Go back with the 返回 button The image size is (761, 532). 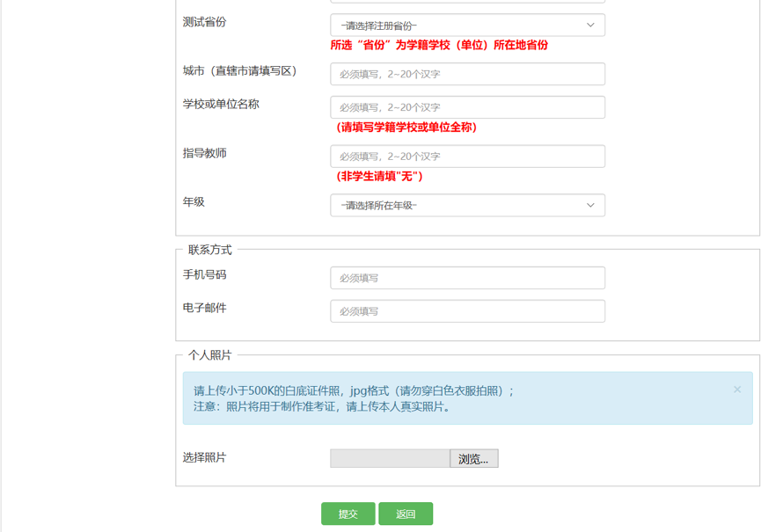(x=406, y=514)
